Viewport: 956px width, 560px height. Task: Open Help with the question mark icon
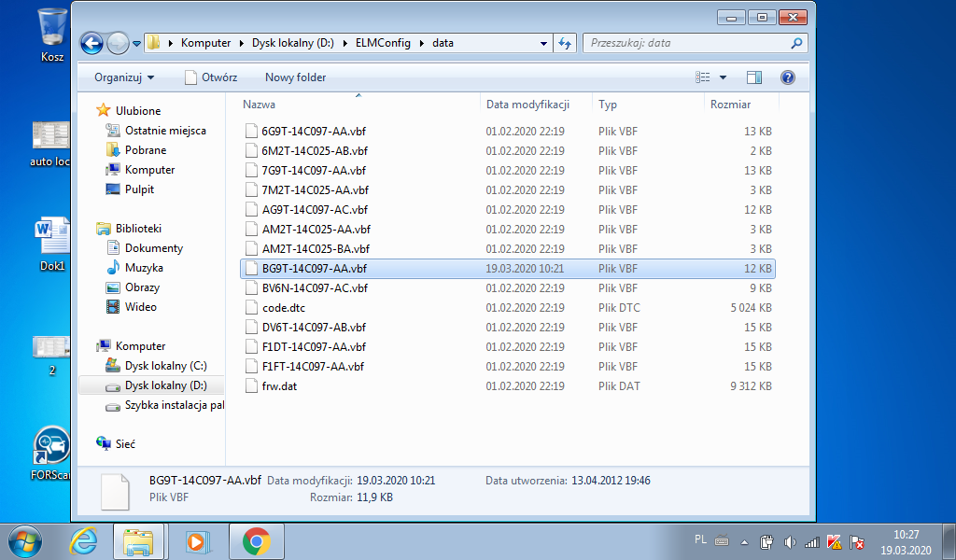(x=788, y=77)
